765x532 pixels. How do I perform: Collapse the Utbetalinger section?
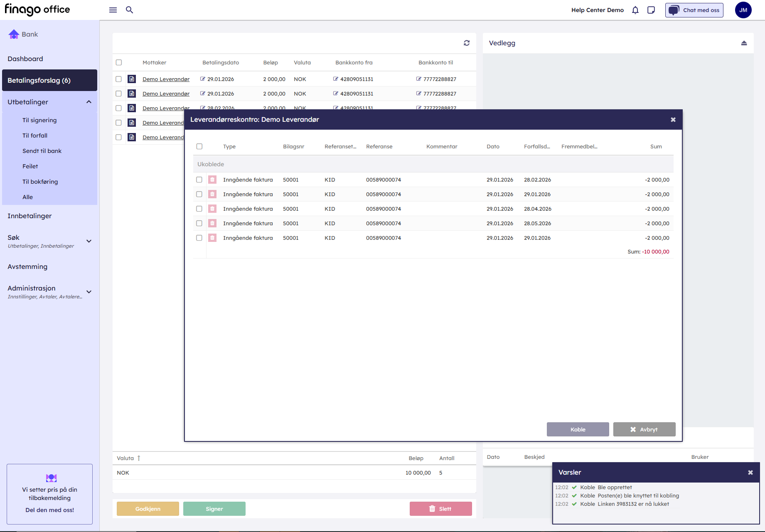click(x=89, y=102)
